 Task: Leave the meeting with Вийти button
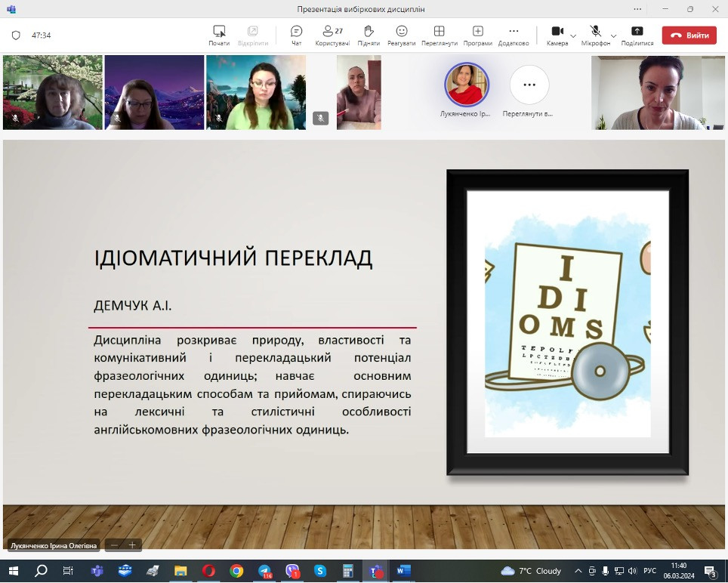689,35
